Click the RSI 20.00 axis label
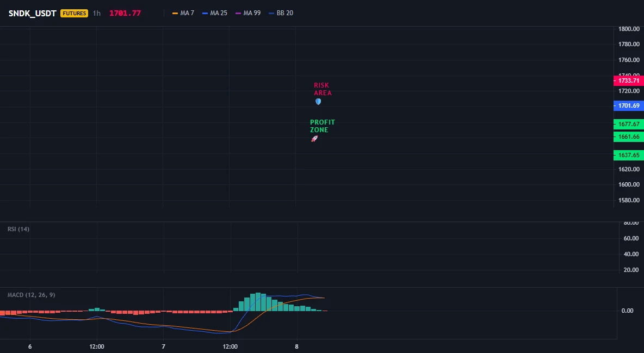The height and width of the screenshot is (353, 644). pos(631,270)
